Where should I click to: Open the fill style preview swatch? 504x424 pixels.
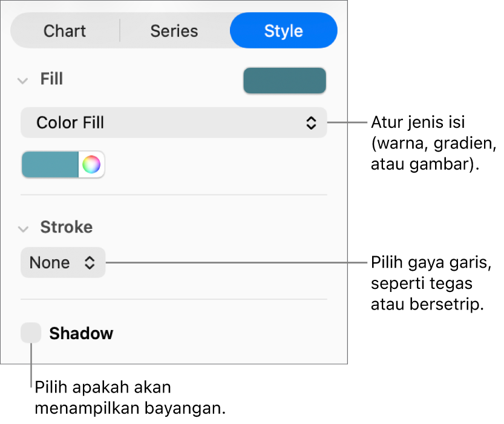click(284, 81)
